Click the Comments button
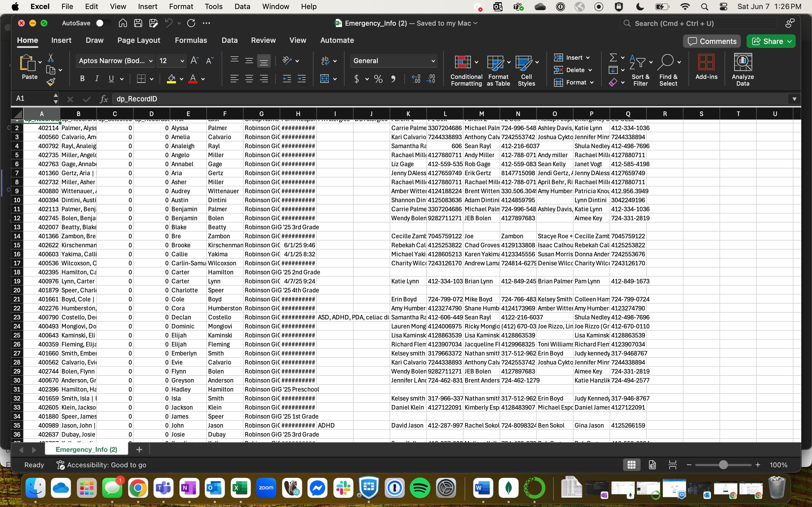This screenshot has height=507, width=812. pyautogui.click(x=712, y=41)
